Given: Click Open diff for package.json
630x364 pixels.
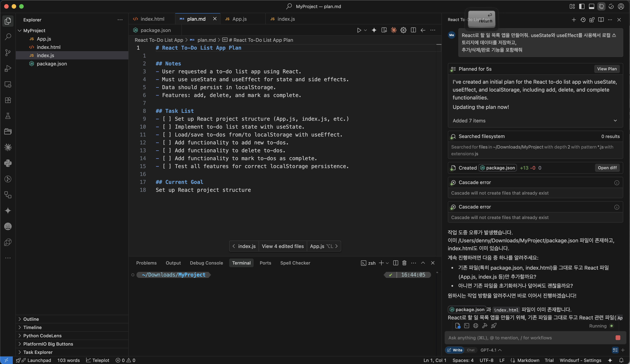Looking at the screenshot, I should pos(607,168).
